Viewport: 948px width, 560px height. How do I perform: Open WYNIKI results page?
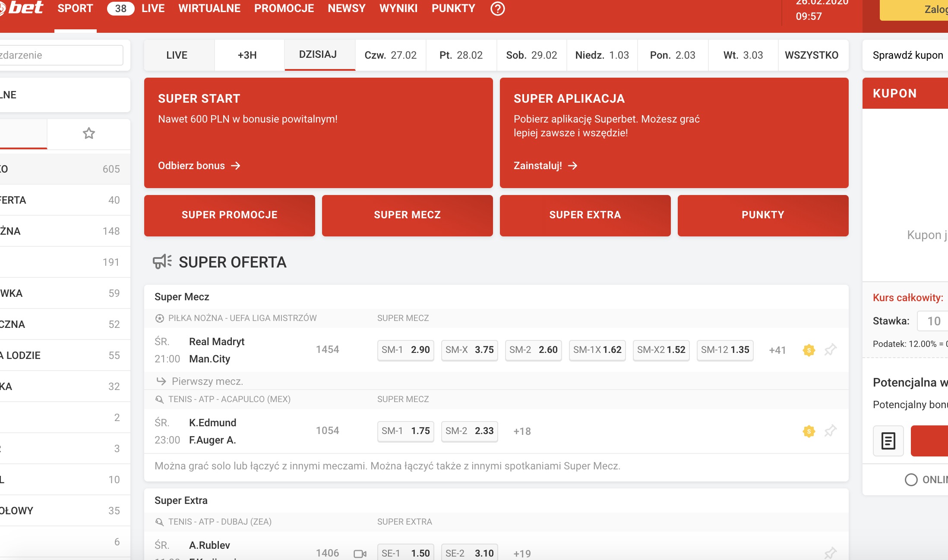(398, 9)
